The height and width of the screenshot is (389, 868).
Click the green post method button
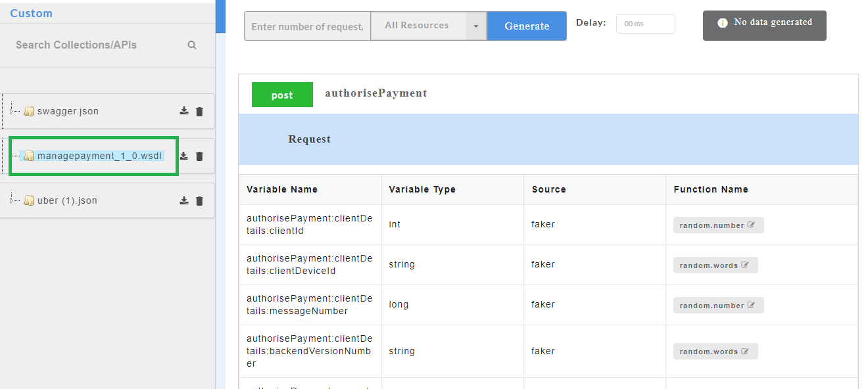pyautogui.click(x=281, y=95)
